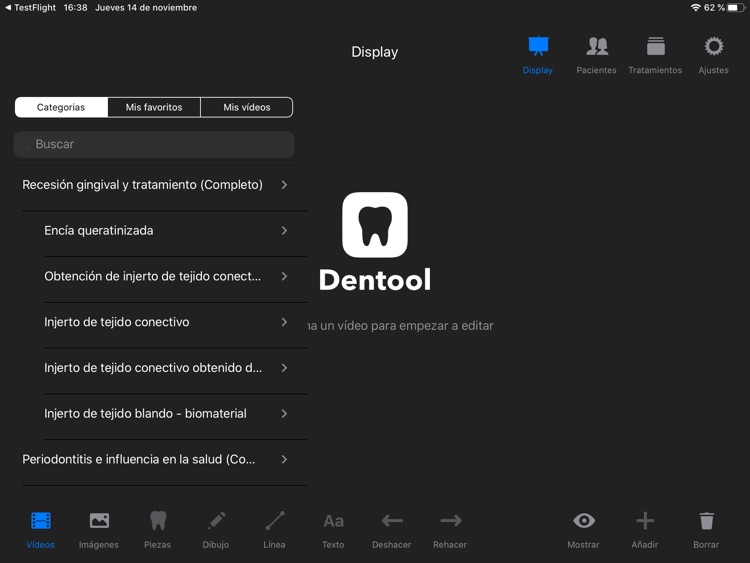Switch to the Mis vídeos segment
This screenshot has height=563, width=750.
tap(247, 107)
